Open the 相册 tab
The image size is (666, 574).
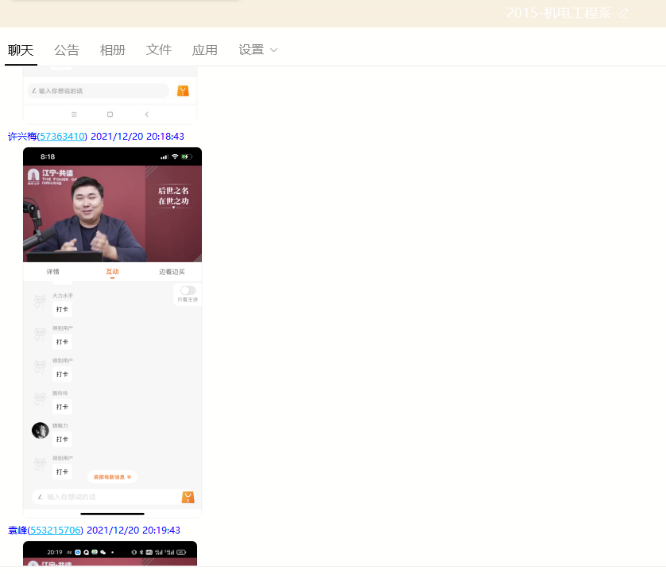tap(112, 50)
